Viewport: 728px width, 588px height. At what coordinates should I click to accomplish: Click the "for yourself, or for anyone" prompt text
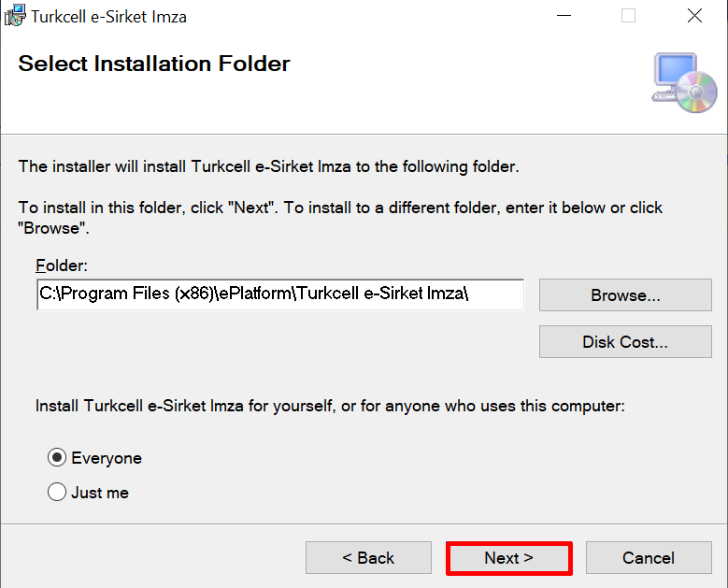tap(330, 406)
